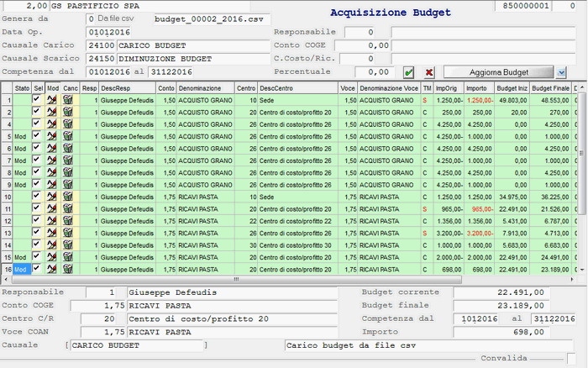Click the Denominazione column header
588x368 pixels.
click(205, 88)
